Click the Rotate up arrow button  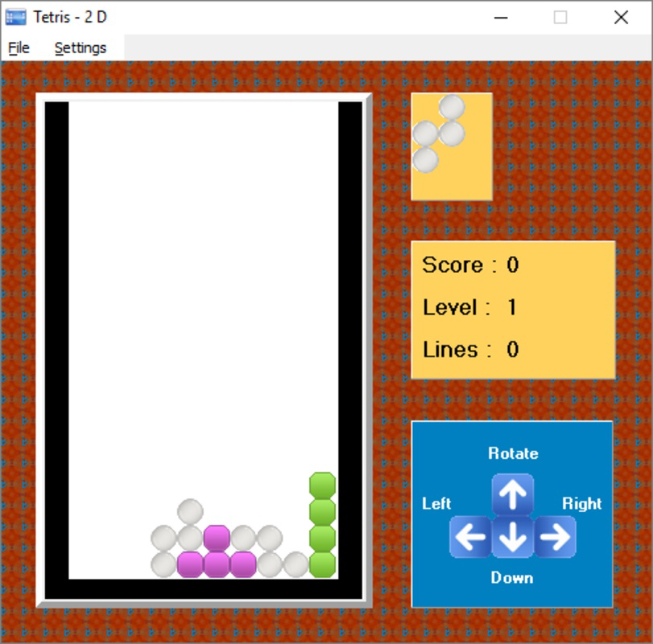(513, 494)
